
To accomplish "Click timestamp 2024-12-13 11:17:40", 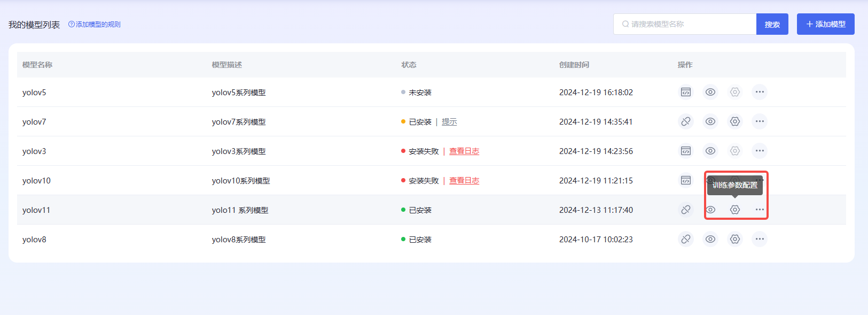I will click(x=596, y=210).
